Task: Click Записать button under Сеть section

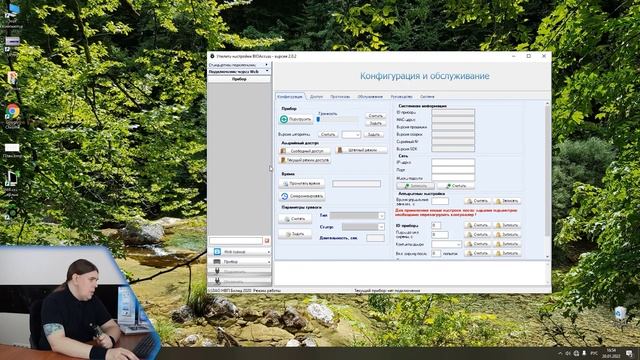Action: pos(416,186)
